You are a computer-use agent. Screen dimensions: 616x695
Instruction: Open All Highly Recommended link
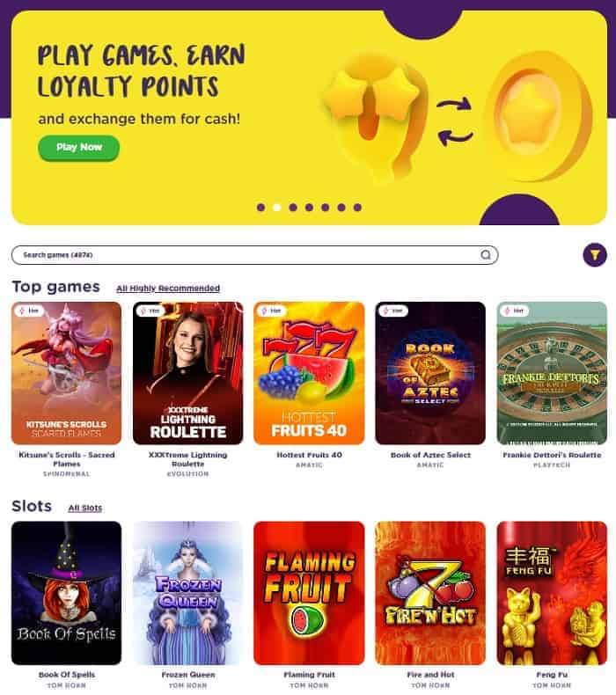pyautogui.click(x=168, y=289)
